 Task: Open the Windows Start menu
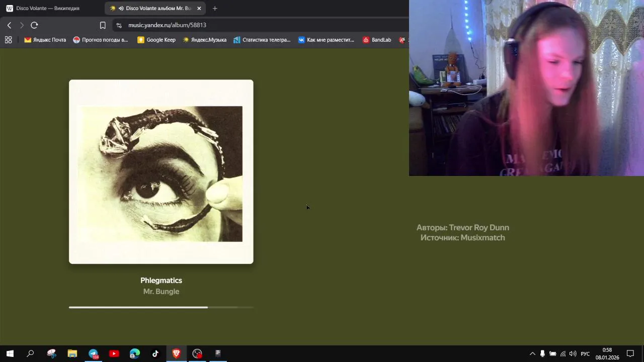10,353
